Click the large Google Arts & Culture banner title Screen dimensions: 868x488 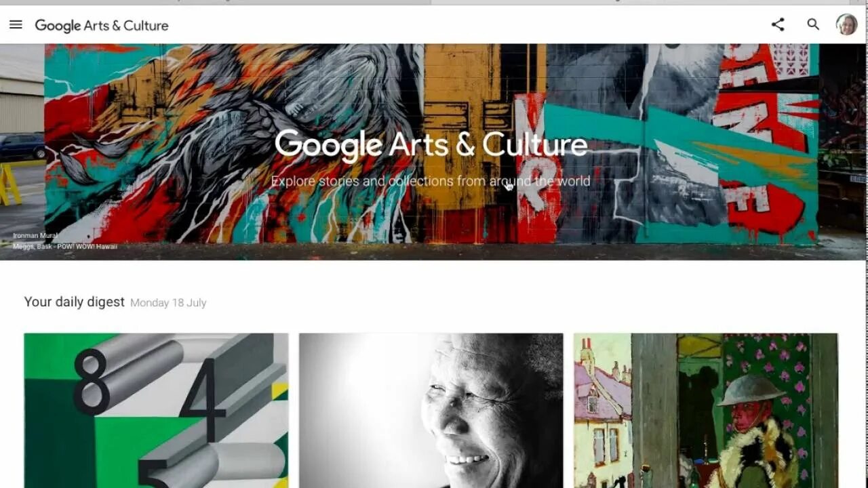[431, 145]
